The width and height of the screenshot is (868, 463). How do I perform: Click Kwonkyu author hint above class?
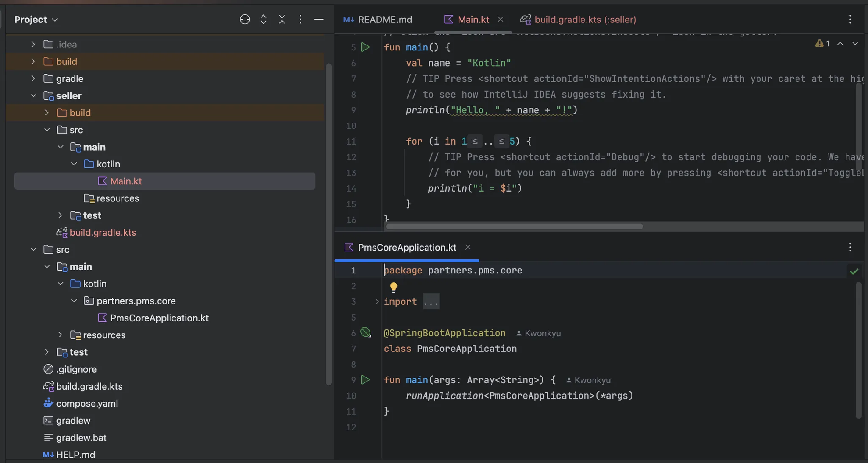coord(538,333)
